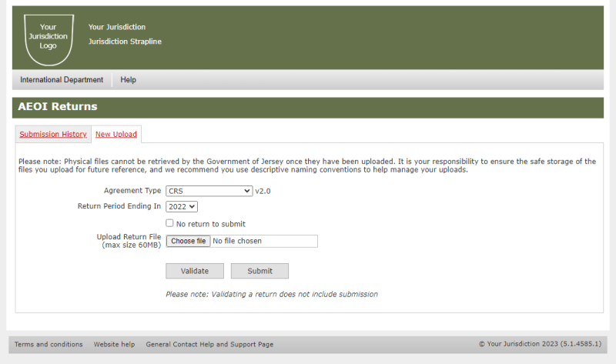616x364 pixels.
Task: Click the Jurisdiction Strapline text
Action: click(x=125, y=42)
